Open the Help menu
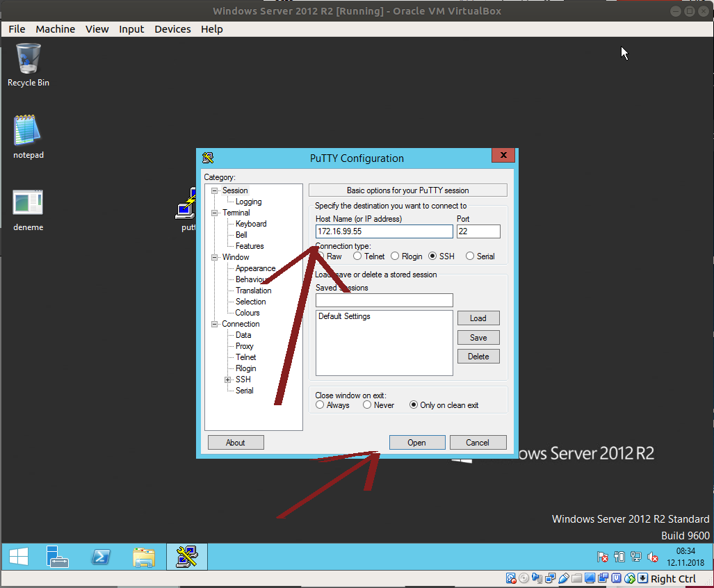The image size is (714, 588). click(x=212, y=29)
